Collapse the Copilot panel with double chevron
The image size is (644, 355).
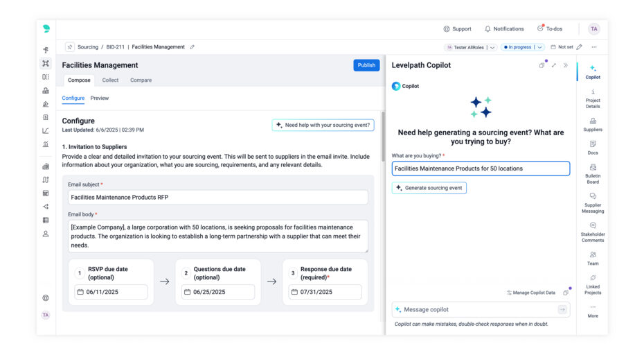(x=566, y=65)
